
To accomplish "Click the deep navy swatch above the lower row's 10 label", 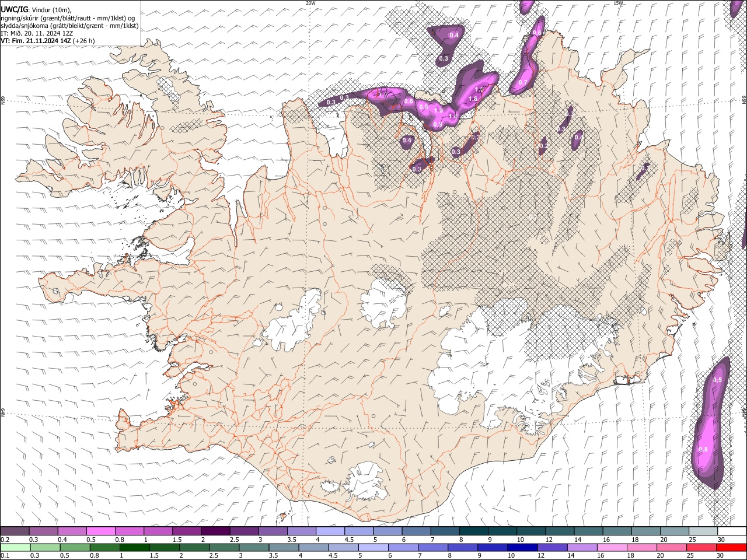I will click(522, 547).
